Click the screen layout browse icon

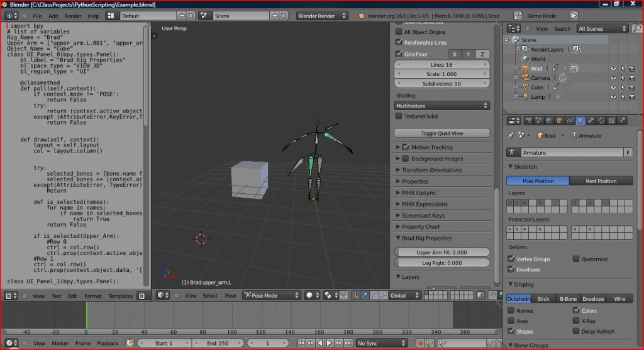[111, 16]
